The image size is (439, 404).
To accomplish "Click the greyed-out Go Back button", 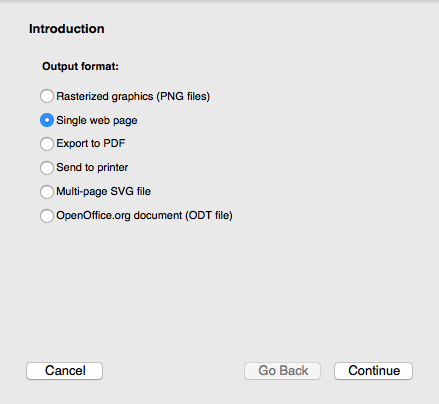I will (282, 371).
